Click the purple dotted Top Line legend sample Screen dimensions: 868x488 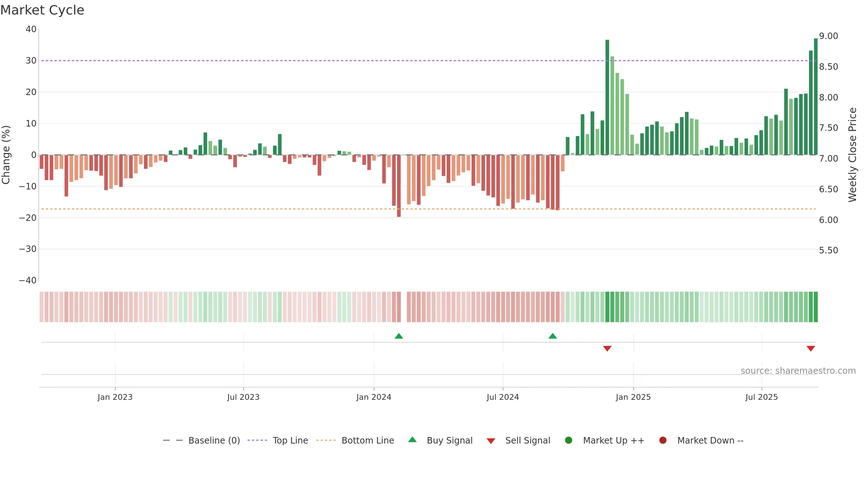tap(257, 440)
